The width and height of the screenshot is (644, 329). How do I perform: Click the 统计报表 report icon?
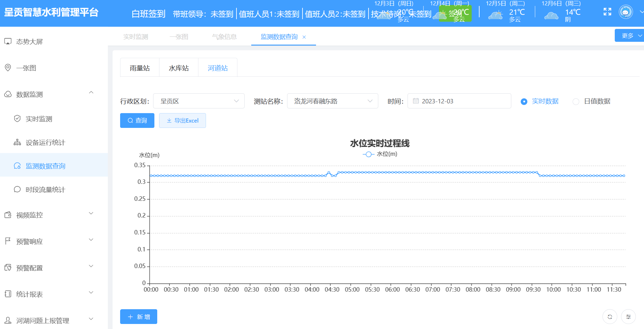8,294
